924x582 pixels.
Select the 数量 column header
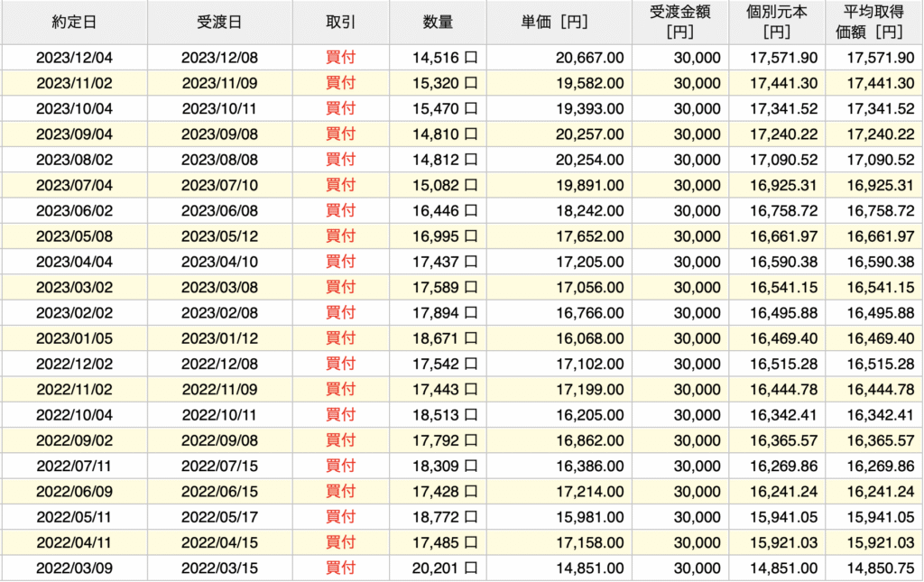click(438, 23)
